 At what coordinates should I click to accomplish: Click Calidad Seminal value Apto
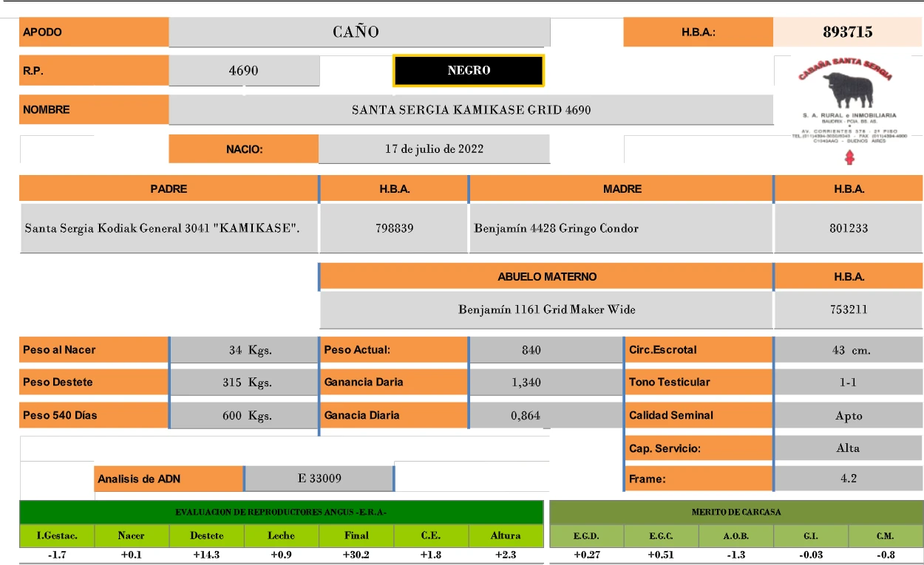coord(849,415)
